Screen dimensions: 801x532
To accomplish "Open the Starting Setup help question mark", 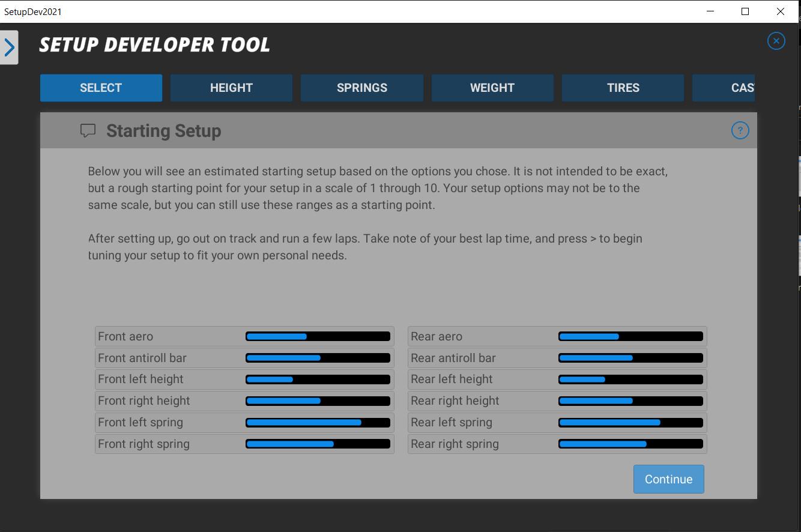I will pyautogui.click(x=740, y=130).
